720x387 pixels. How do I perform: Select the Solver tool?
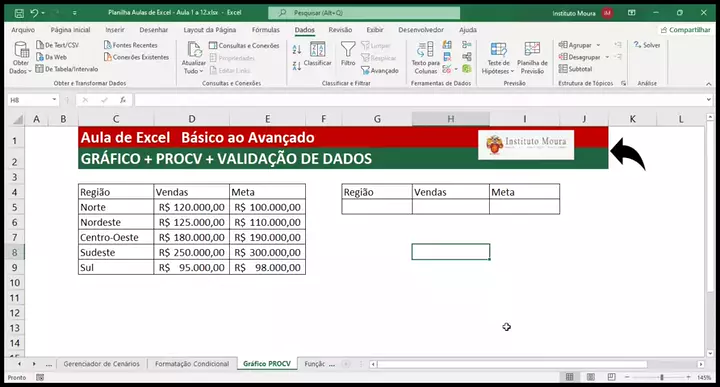coord(647,45)
